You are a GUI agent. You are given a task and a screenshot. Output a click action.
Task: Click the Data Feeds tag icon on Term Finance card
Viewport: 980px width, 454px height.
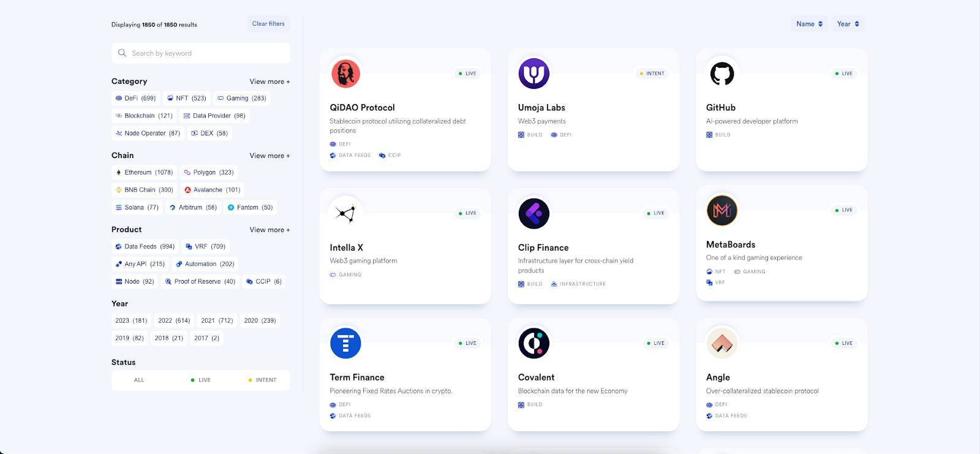click(333, 415)
